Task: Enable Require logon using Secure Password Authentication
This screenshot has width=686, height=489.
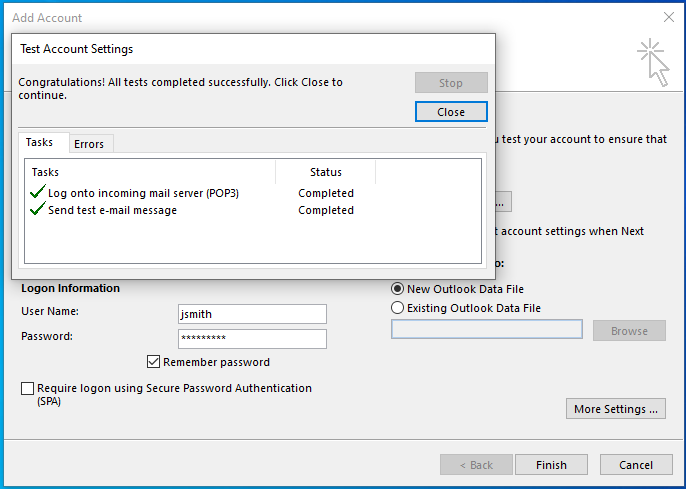Action: click(28, 388)
